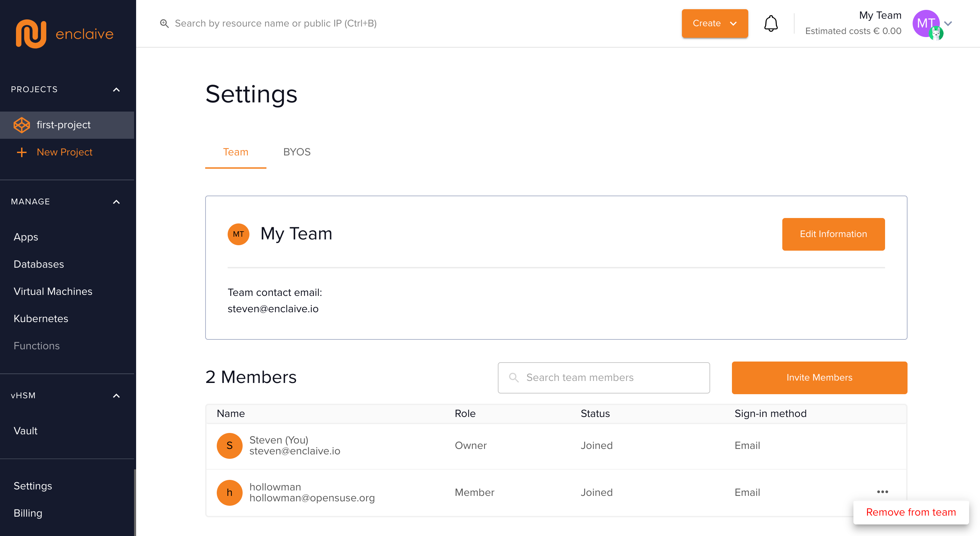Open the notifications bell
The width and height of the screenshot is (980, 536).
[x=771, y=23]
